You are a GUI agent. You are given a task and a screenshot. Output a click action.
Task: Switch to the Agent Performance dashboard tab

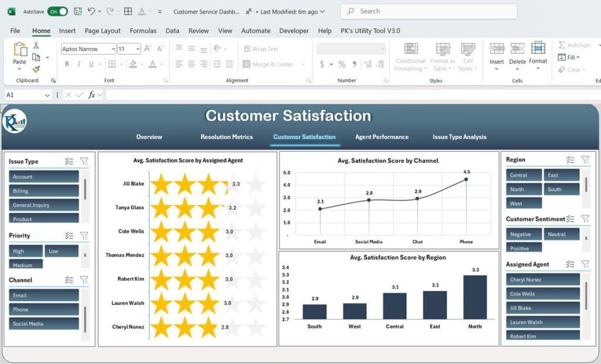381,137
